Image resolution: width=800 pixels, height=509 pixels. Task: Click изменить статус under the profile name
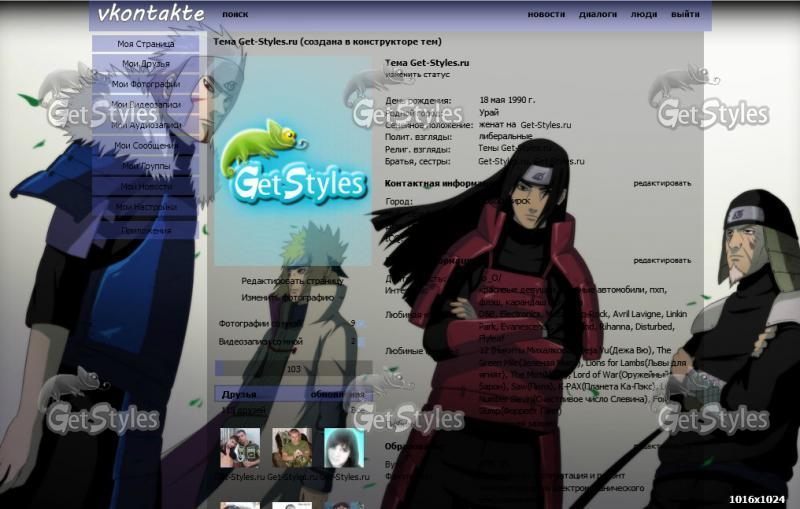point(417,75)
